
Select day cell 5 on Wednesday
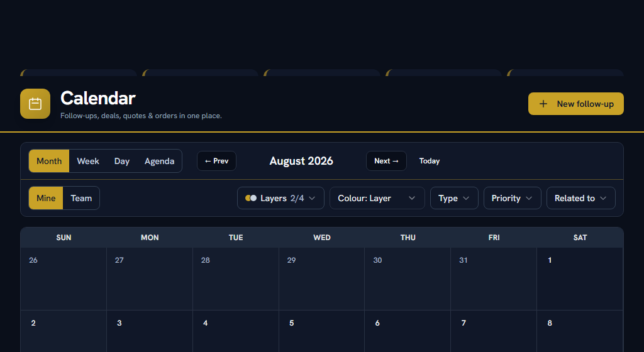pos(321,331)
